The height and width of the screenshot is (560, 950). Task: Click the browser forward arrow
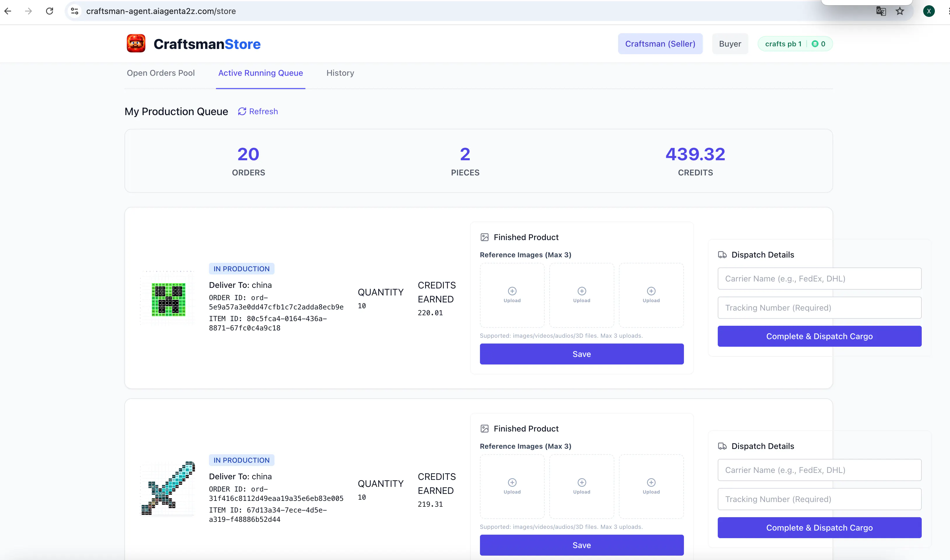[x=28, y=11]
